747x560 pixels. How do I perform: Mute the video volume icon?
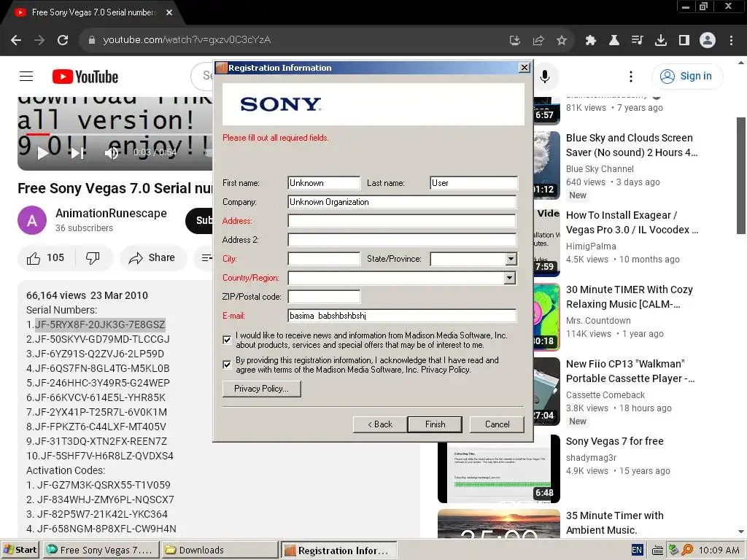112,153
